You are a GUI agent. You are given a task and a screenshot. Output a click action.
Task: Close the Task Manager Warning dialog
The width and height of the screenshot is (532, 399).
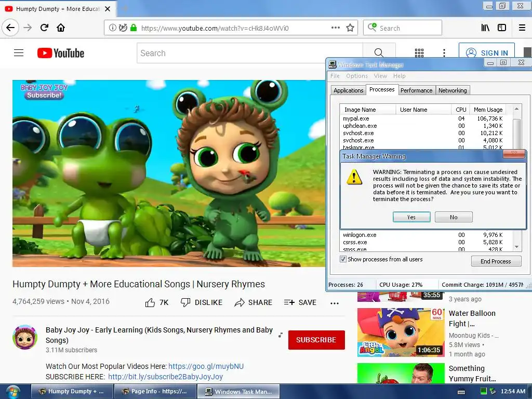pyautogui.click(x=514, y=154)
